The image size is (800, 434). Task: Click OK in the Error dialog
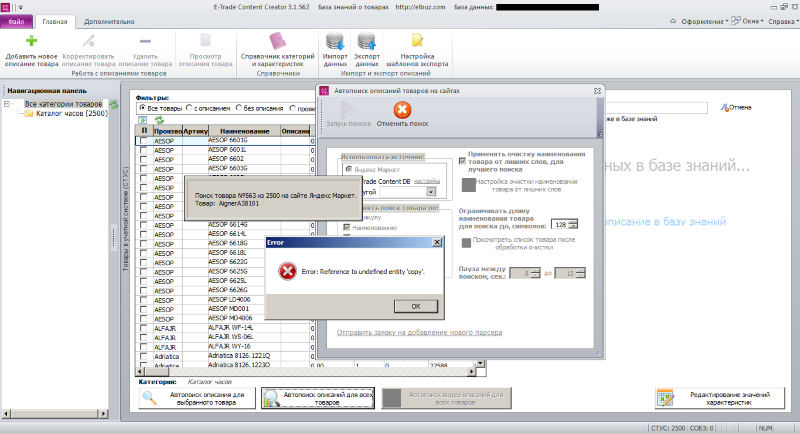pyautogui.click(x=416, y=306)
